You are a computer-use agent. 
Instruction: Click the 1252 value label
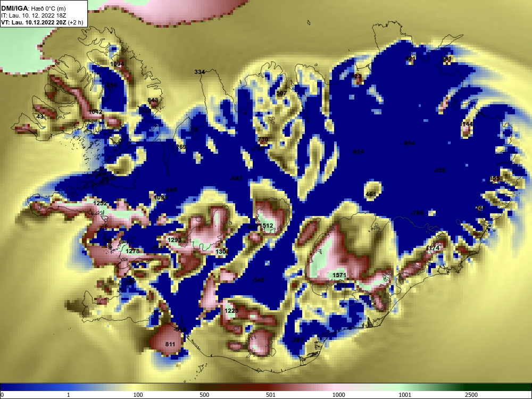(100, 203)
